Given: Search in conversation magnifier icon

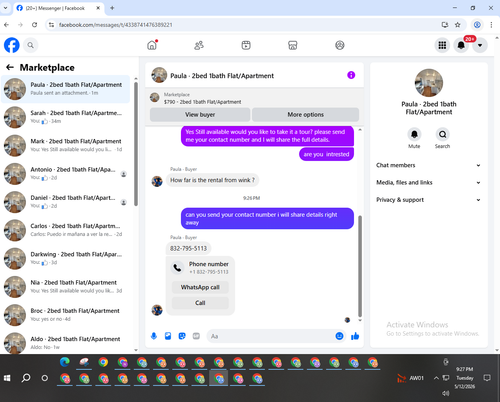Looking at the screenshot, I should point(442,134).
